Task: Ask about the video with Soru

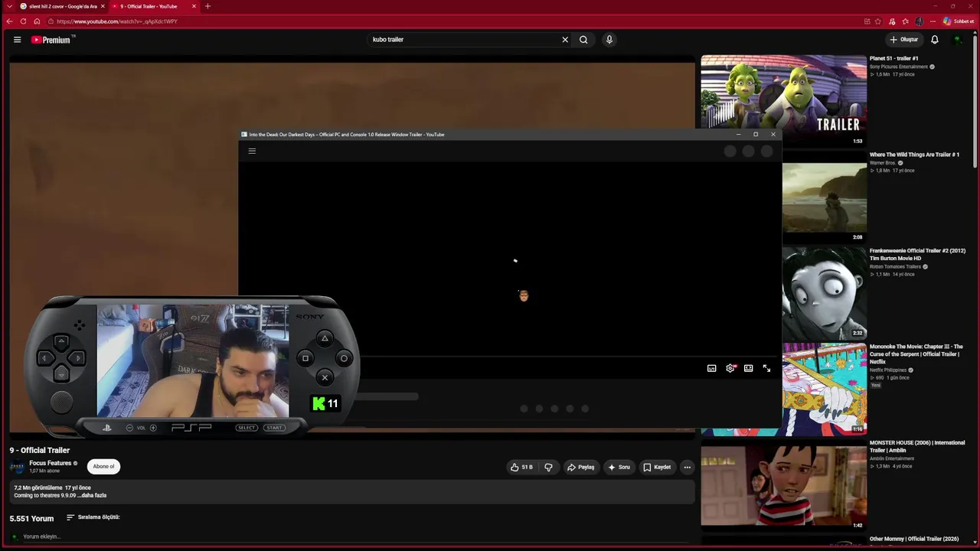Action: [619, 467]
